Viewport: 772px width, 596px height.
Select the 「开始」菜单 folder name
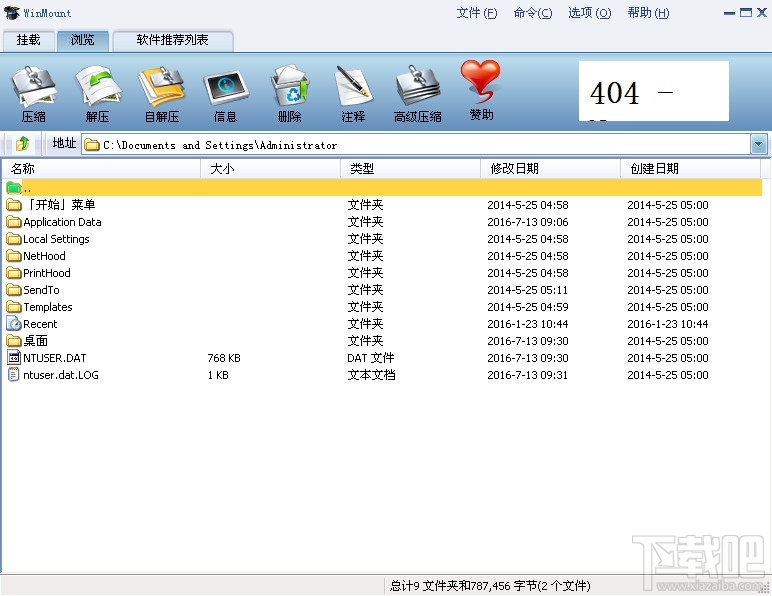60,205
